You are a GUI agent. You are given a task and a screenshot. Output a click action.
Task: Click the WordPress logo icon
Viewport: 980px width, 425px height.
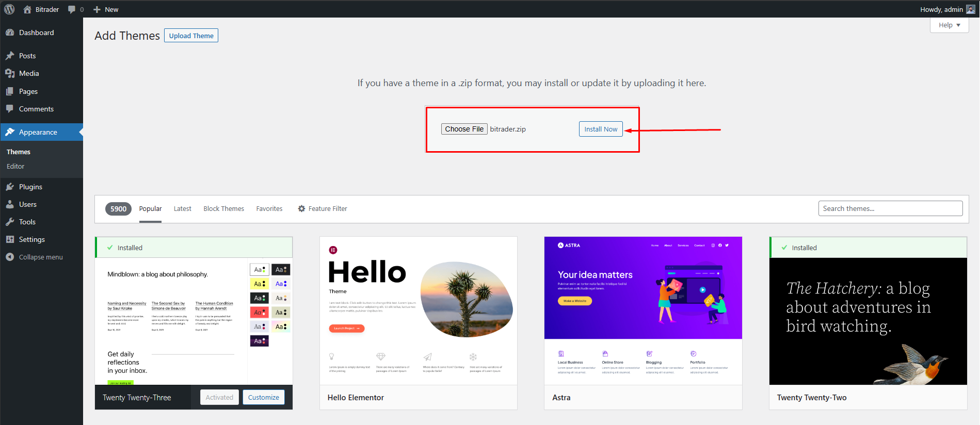(x=9, y=9)
